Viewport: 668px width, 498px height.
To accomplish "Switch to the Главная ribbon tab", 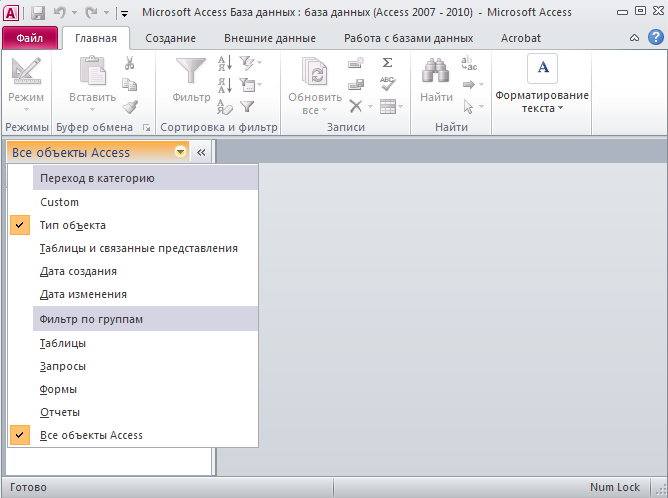I will click(x=96, y=38).
